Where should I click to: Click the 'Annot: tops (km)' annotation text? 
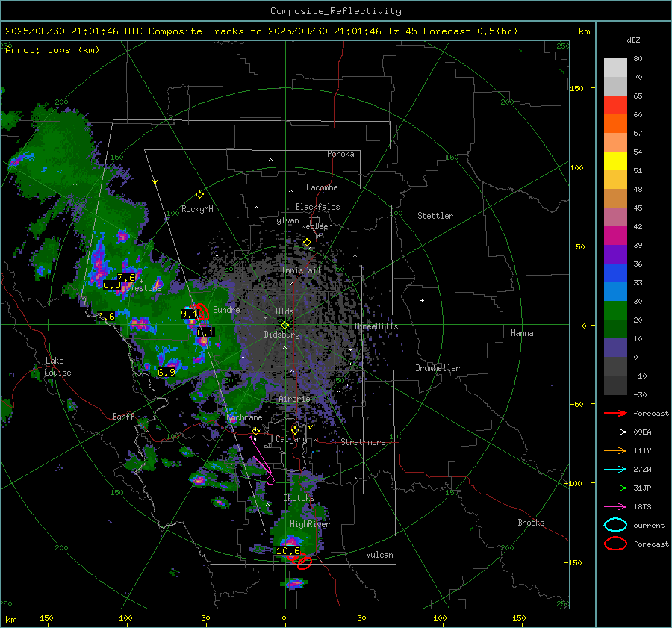coord(52,50)
